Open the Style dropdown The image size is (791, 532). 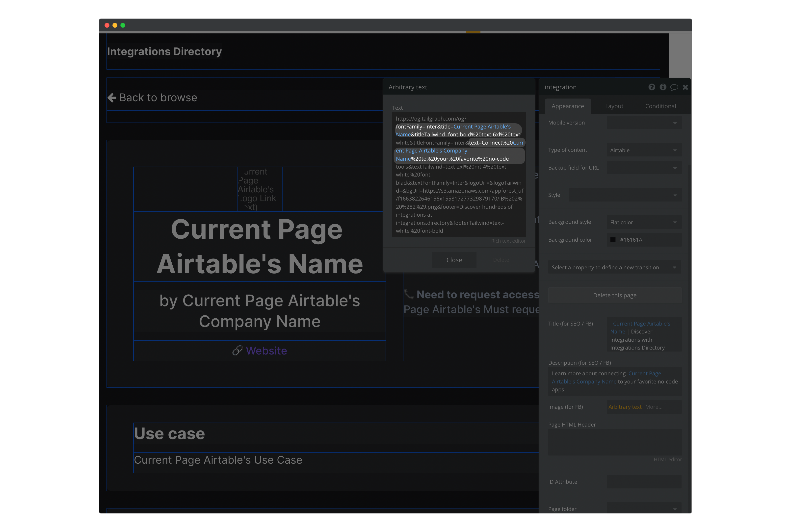click(x=625, y=195)
